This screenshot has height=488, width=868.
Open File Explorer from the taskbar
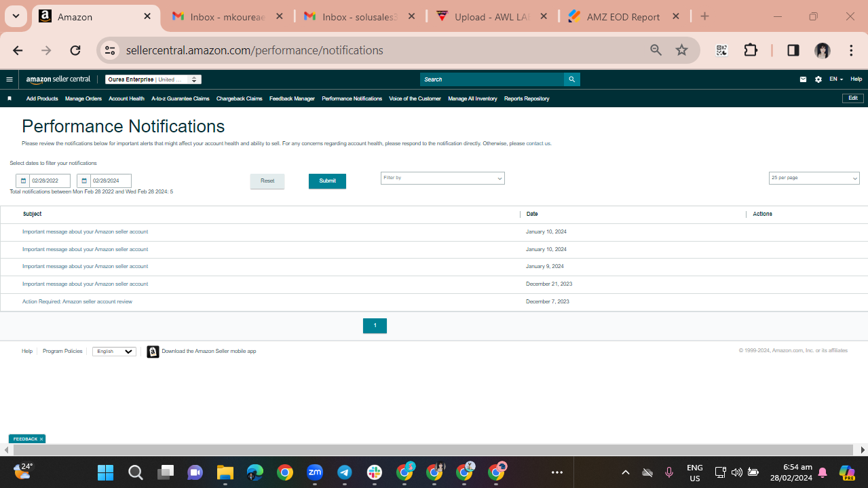tap(225, 472)
